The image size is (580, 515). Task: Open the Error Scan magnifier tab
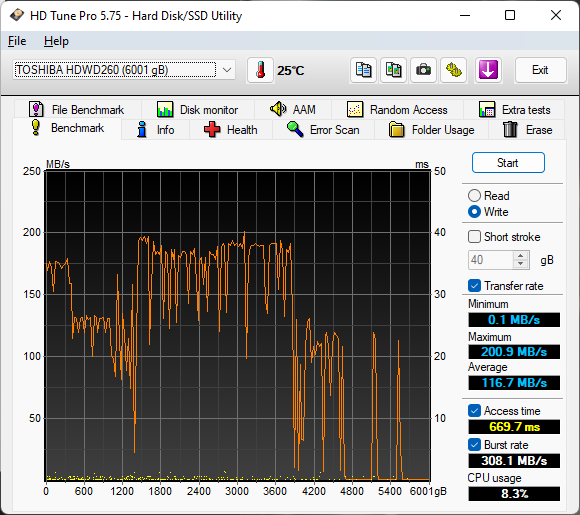point(323,130)
